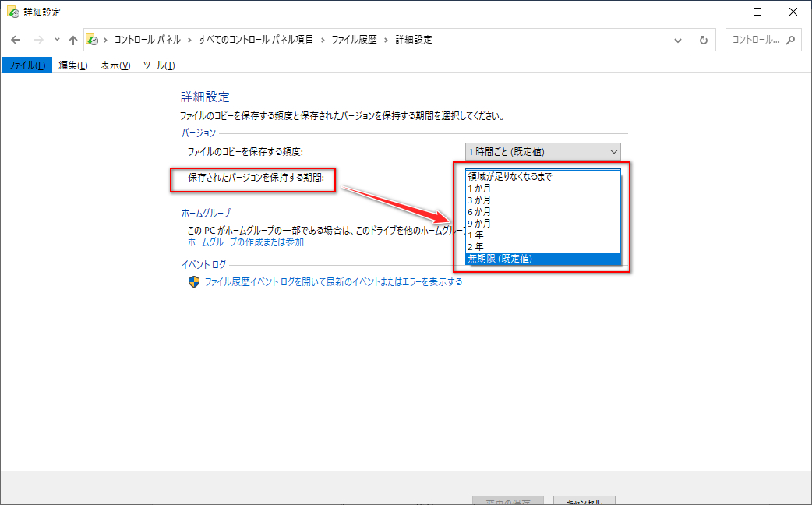Open the ツール(T) menu

point(159,65)
